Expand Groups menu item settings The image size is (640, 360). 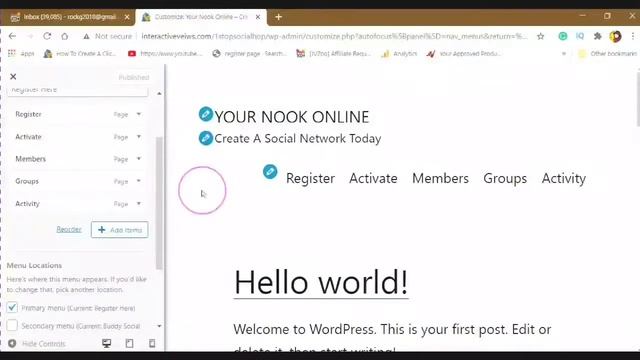[x=139, y=181]
